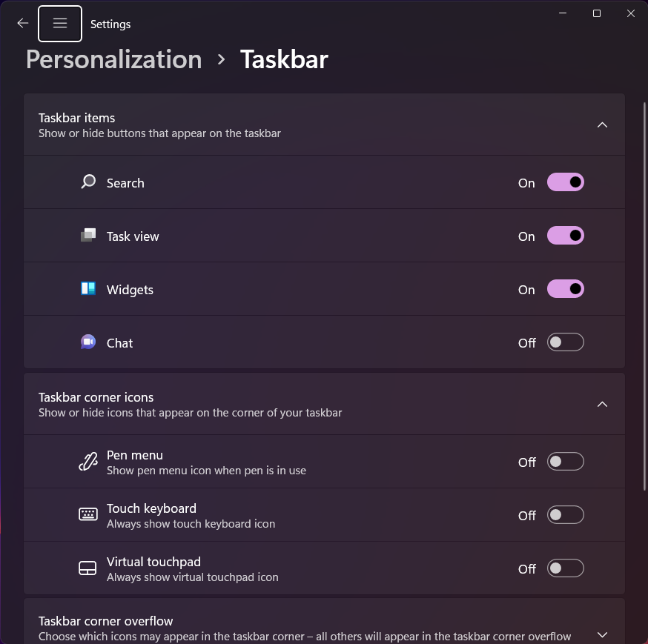Go to Personalization breadcrumb
648x644 pixels.
114,59
